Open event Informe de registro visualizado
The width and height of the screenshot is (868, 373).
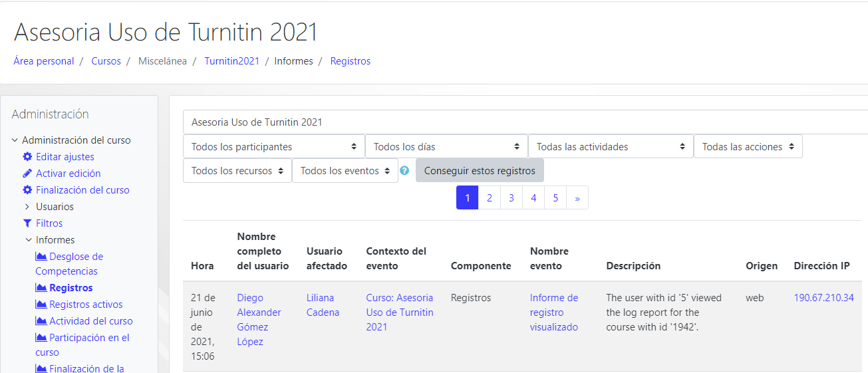554,312
